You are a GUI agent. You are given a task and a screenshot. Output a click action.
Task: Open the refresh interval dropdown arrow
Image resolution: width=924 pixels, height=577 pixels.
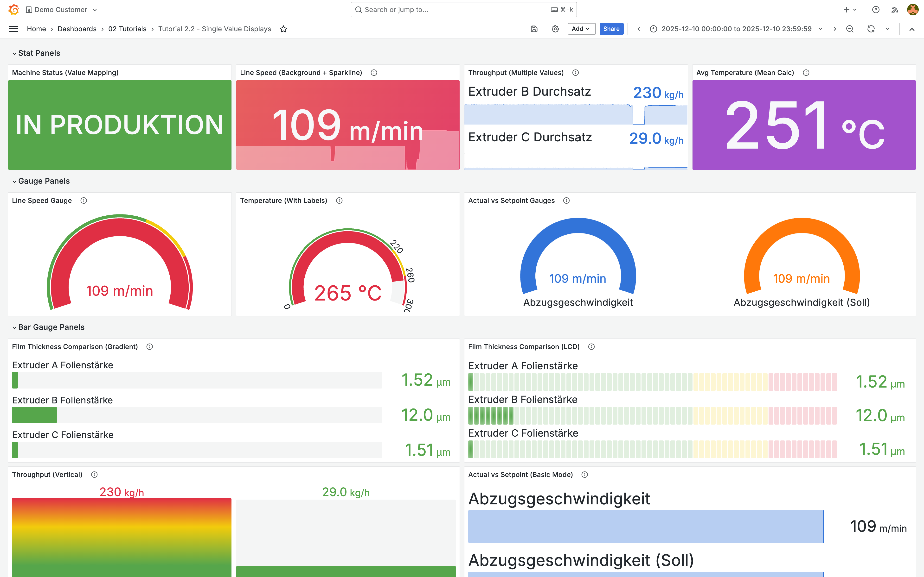[x=887, y=29]
